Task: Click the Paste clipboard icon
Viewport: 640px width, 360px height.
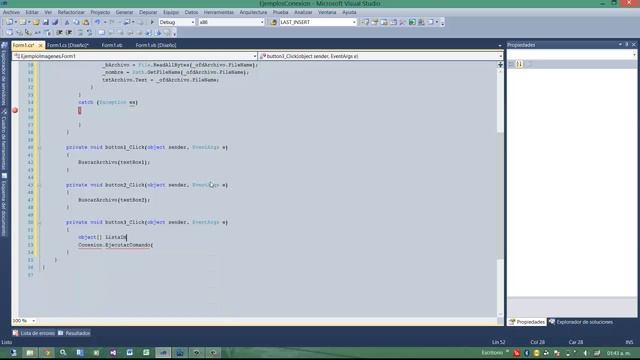Action: tap(86, 22)
